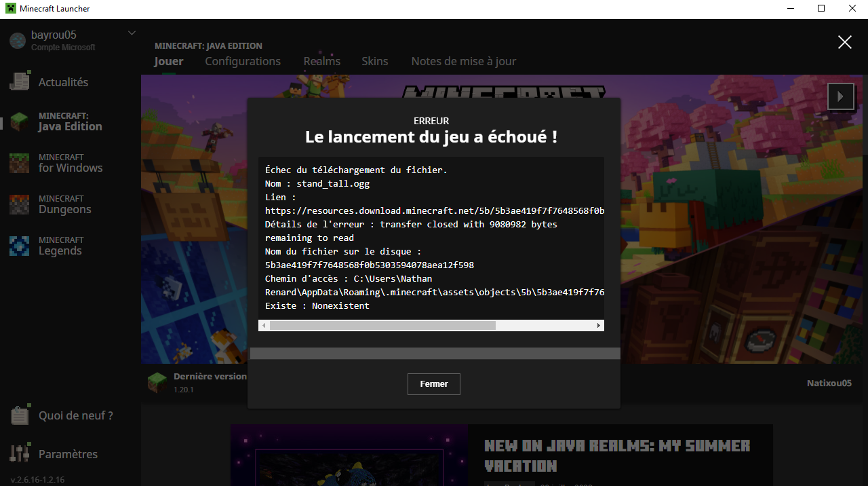868x486 pixels.
Task: Click the bayrou05 account avatar
Action: pyautogui.click(x=18, y=41)
